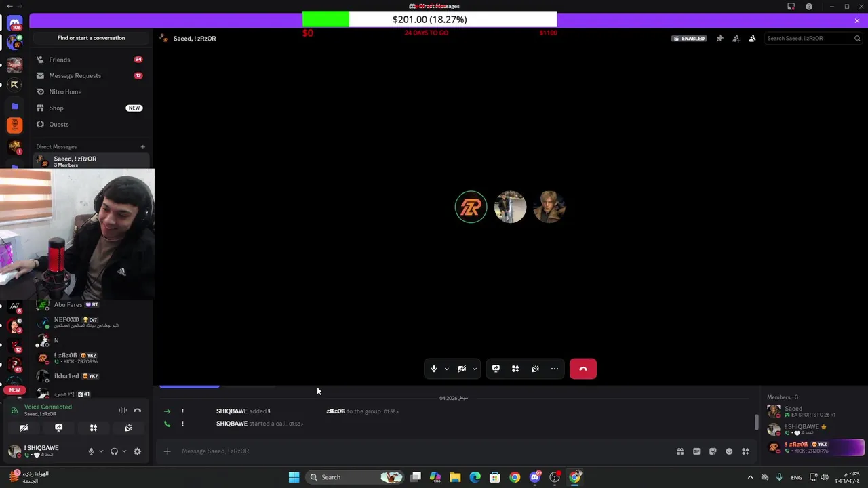Disconnect from voice in Voice Connected panel
Image resolution: width=868 pixels, height=488 pixels.
click(137, 410)
